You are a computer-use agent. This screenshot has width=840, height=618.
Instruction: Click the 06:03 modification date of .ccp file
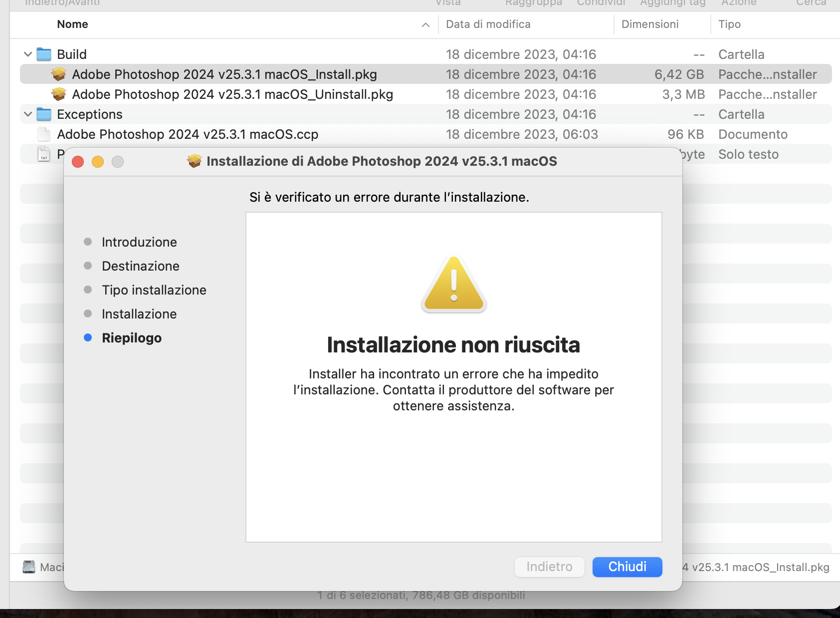522,134
